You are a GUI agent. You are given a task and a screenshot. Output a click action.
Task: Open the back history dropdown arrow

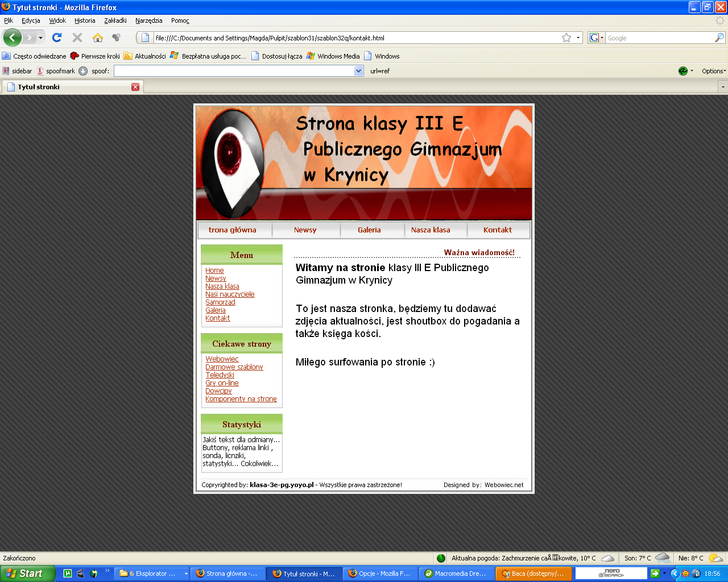coord(40,38)
